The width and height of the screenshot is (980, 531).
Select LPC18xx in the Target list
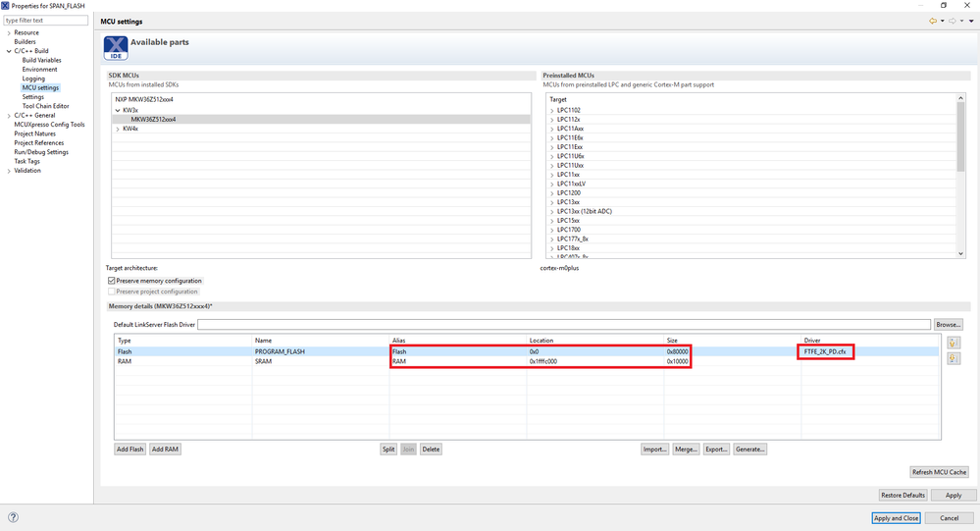pyautogui.click(x=568, y=248)
